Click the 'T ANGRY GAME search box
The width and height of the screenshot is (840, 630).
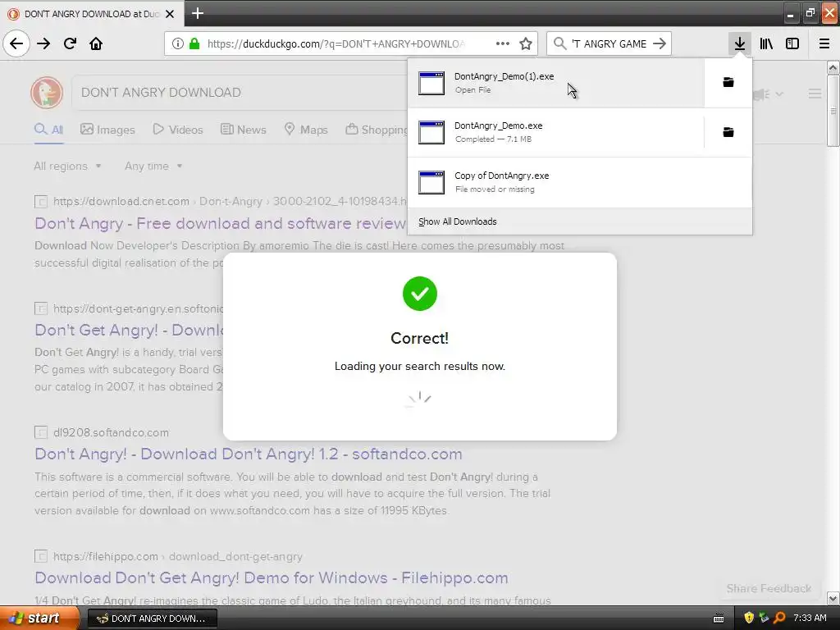(x=609, y=43)
